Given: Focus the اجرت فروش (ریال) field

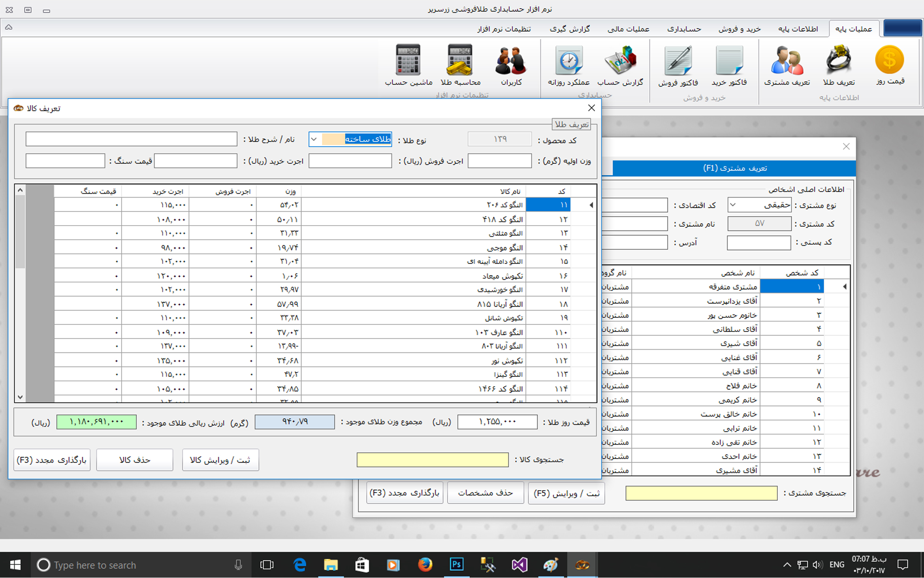Looking at the screenshot, I should (350, 161).
